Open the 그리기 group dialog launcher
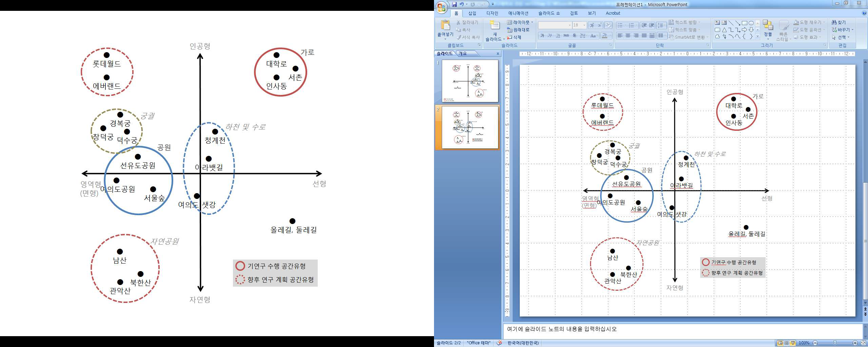Image resolution: width=868 pixels, height=347 pixels. 825,45
